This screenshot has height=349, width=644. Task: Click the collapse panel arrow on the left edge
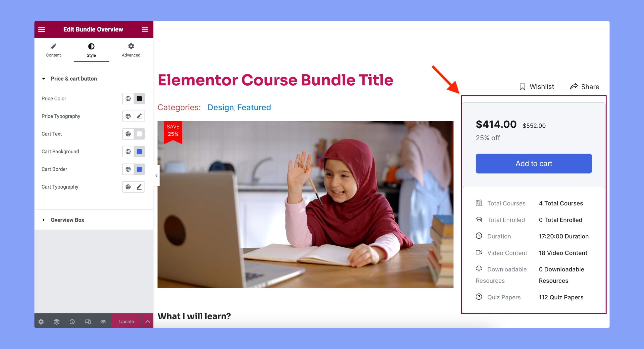(156, 175)
